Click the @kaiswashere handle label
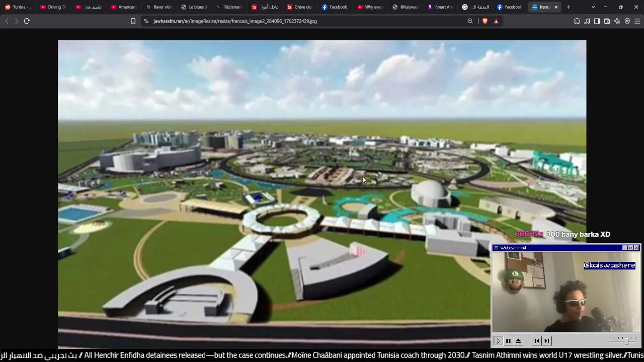Screen dimensions: 644x362 pos(610,265)
